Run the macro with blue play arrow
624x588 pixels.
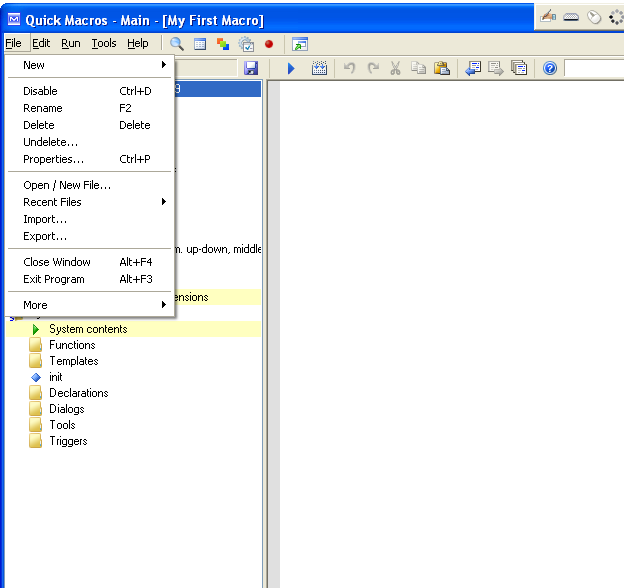(x=291, y=68)
